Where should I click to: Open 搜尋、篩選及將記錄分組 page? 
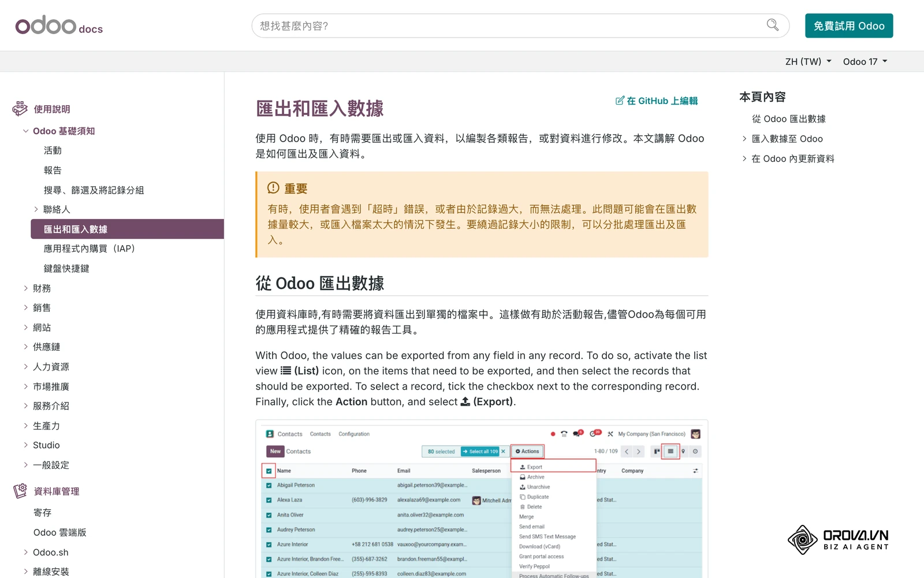pyautogui.click(x=94, y=190)
